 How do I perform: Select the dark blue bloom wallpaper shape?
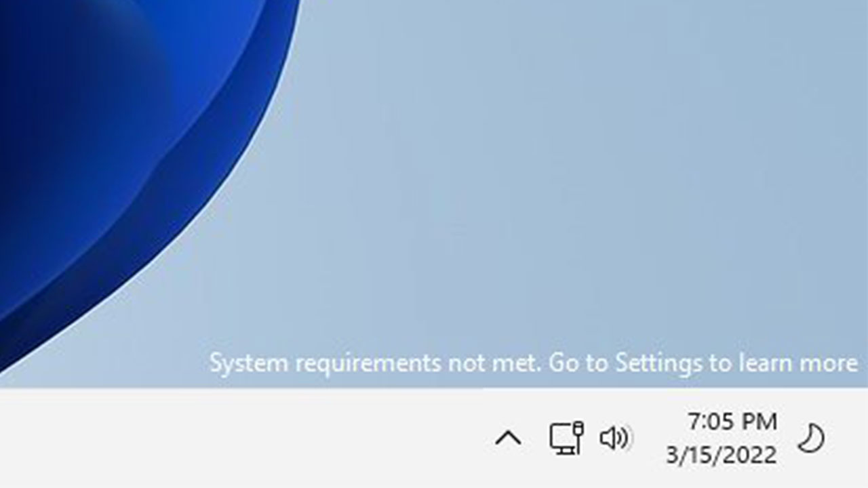click(102, 136)
